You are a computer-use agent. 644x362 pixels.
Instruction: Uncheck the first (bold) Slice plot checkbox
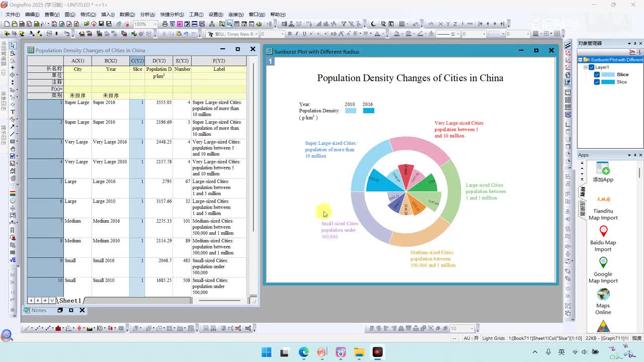tap(597, 74)
